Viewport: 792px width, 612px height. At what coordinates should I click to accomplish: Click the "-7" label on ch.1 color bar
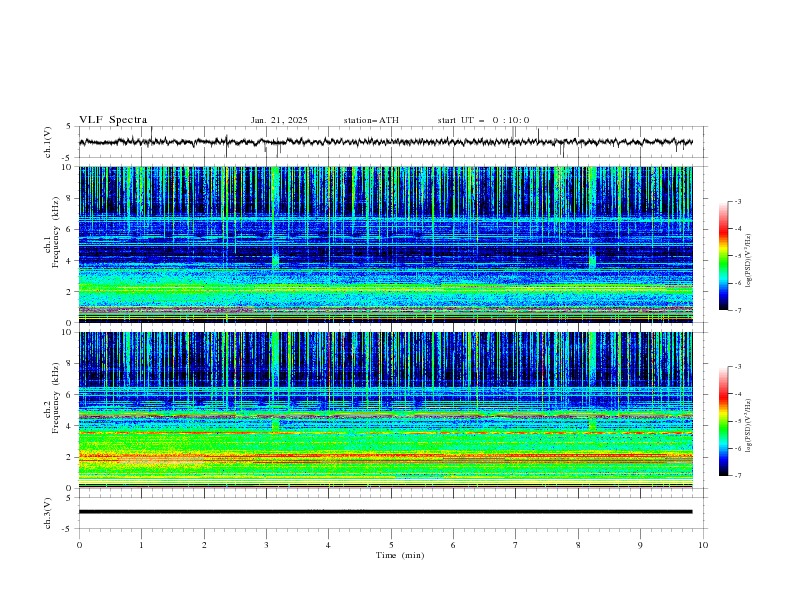click(x=738, y=310)
